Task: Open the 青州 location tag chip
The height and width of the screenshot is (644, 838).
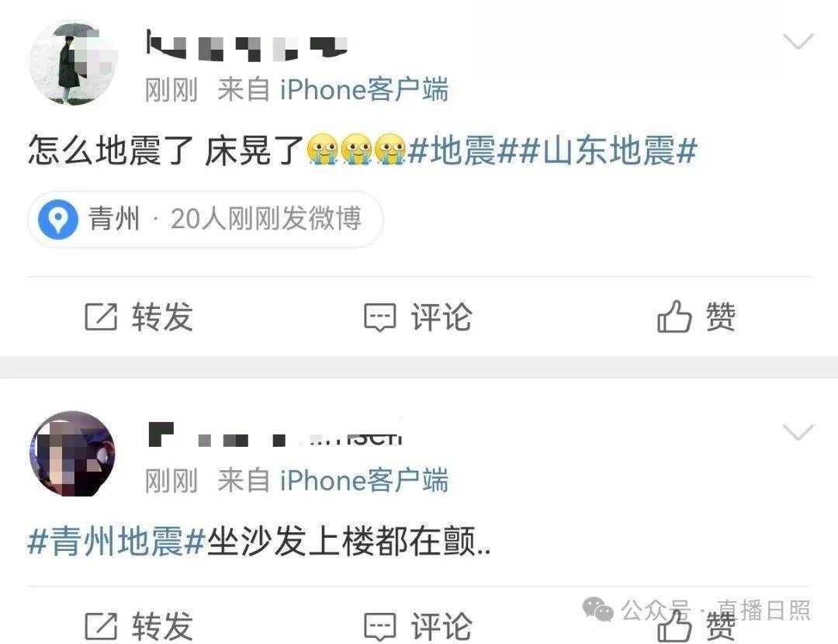Action: click(205, 219)
